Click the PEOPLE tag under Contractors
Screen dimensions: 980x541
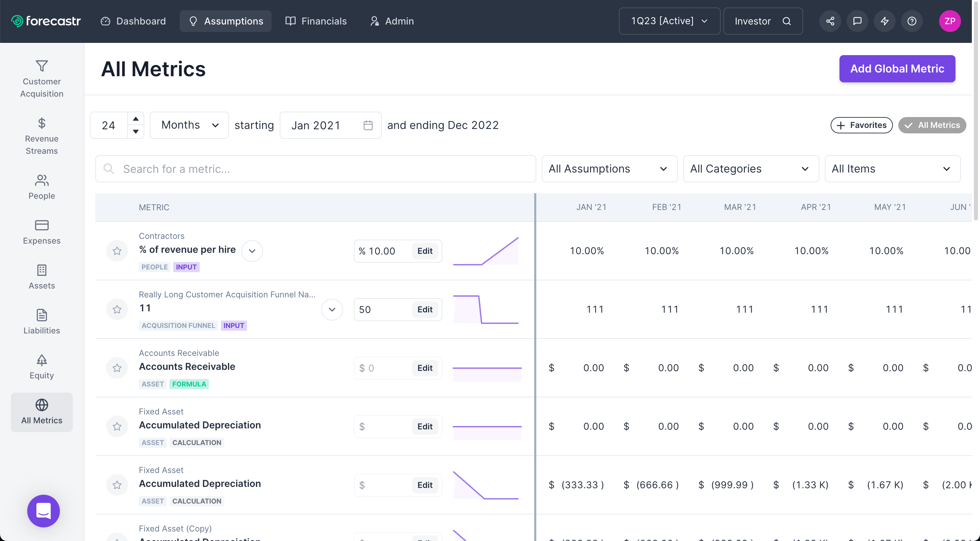click(x=154, y=267)
